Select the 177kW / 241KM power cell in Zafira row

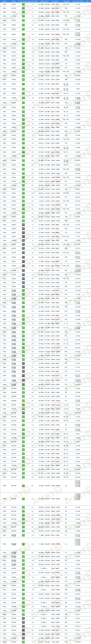click(x=55, y=606)
